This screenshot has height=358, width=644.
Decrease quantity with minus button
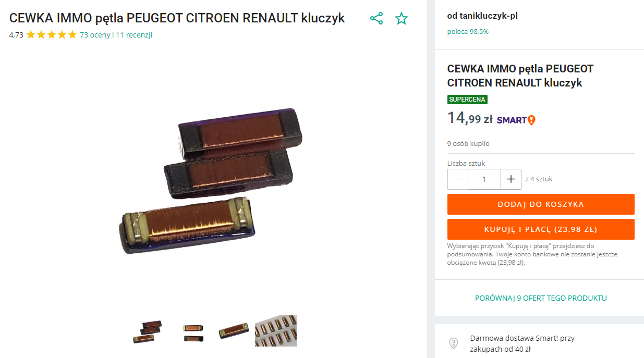[458, 179]
